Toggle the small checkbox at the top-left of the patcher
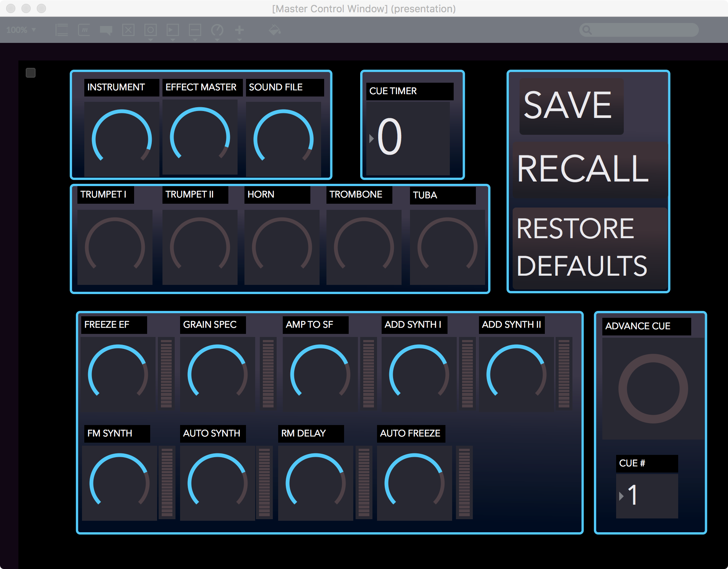The width and height of the screenshot is (728, 569). [x=31, y=73]
